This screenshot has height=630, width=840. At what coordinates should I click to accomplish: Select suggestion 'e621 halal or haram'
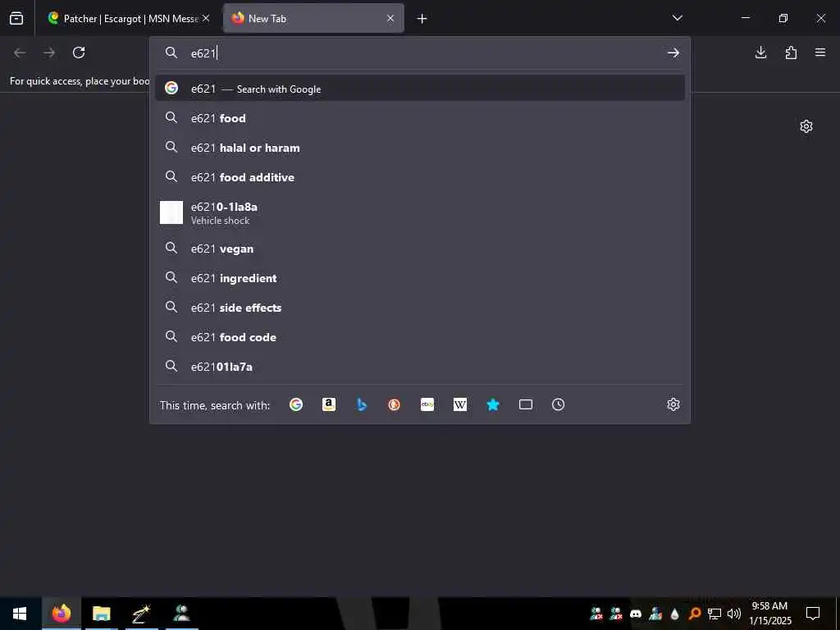pos(420,148)
